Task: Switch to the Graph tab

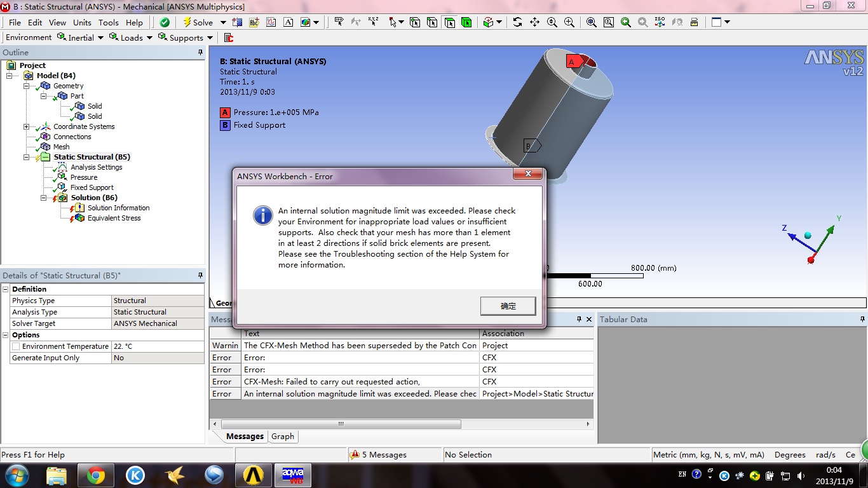Action: (x=283, y=437)
